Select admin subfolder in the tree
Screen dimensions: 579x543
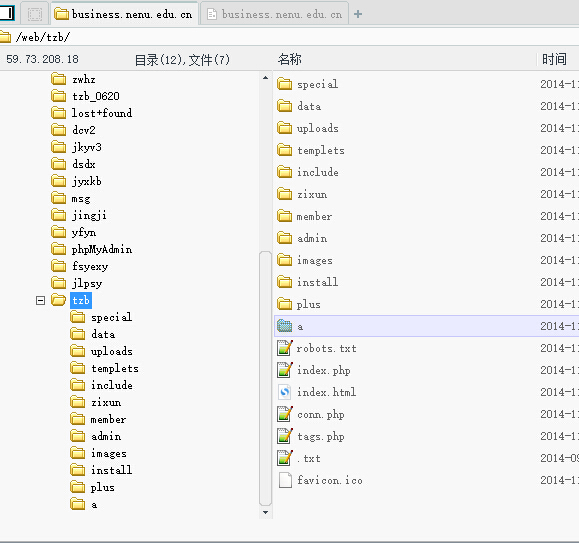pos(106,436)
